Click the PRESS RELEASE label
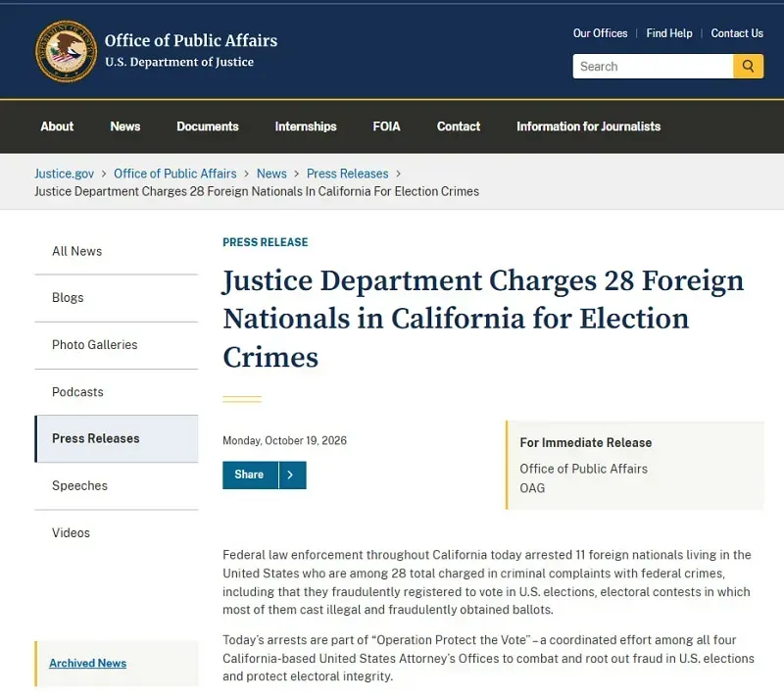Viewport: 784px width, 700px height. coord(265,243)
